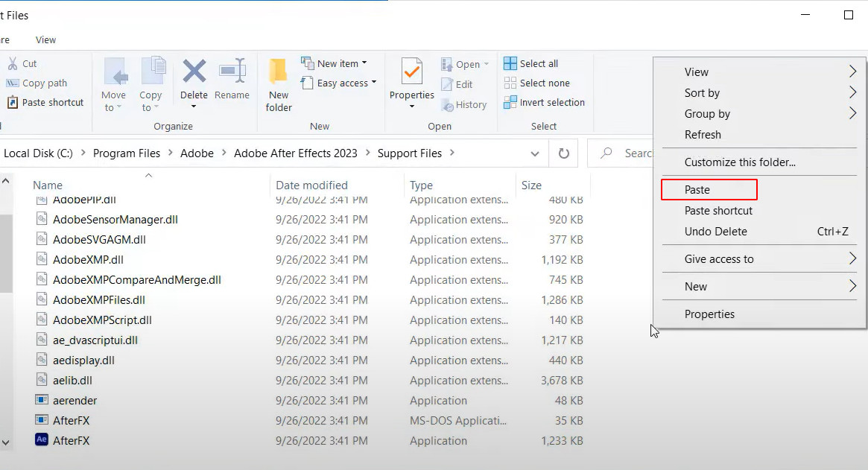Select the aerender application file

point(75,400)
